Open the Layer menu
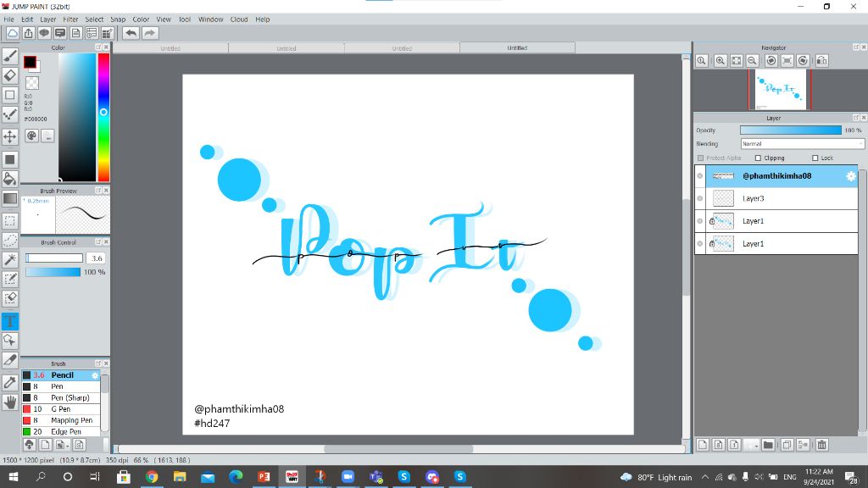 coord(48,19)
